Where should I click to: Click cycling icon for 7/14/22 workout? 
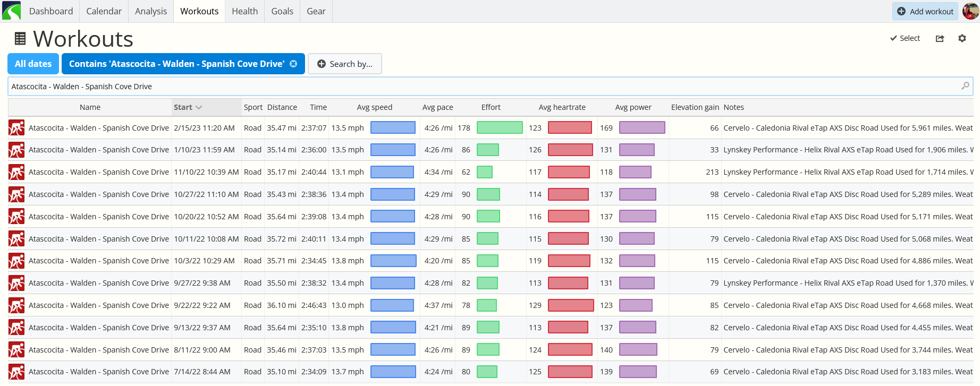[16, 372]
